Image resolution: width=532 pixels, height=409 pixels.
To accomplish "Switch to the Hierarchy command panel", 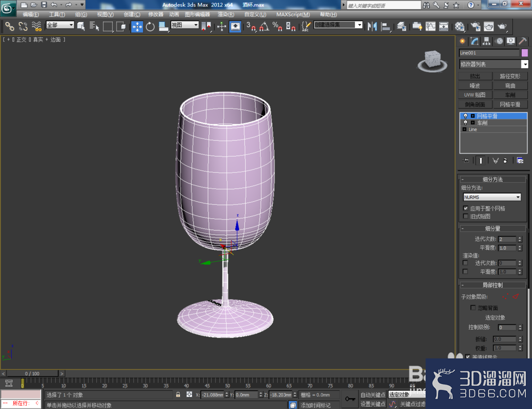I will pyautogui.click(x=487, y=41).
